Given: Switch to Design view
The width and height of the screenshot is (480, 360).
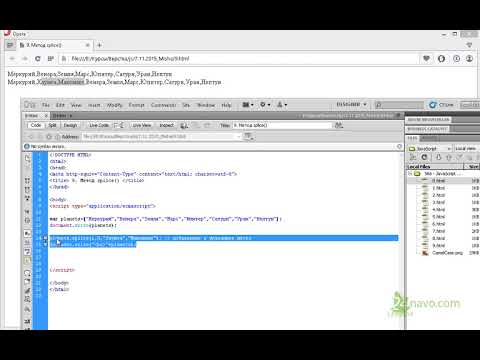Looking at the screenshot, I should [70, 125].
